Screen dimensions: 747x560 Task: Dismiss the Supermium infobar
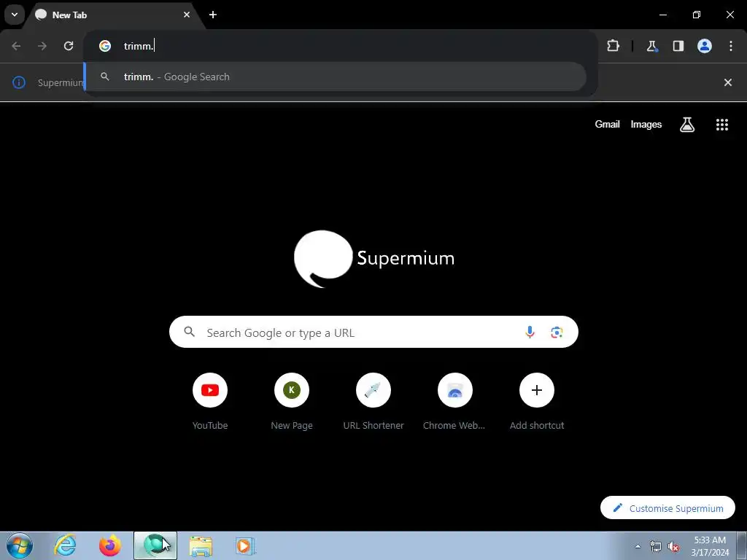(x=728, y=82)
